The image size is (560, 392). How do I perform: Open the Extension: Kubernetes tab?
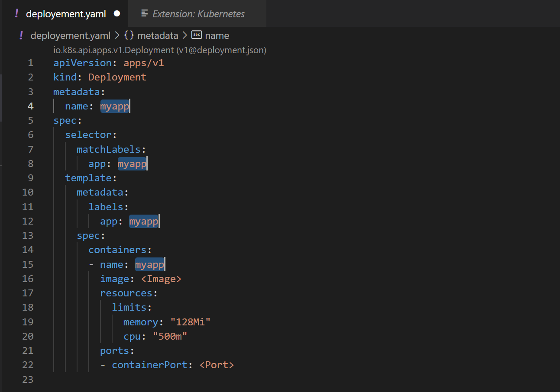(197, 13)
